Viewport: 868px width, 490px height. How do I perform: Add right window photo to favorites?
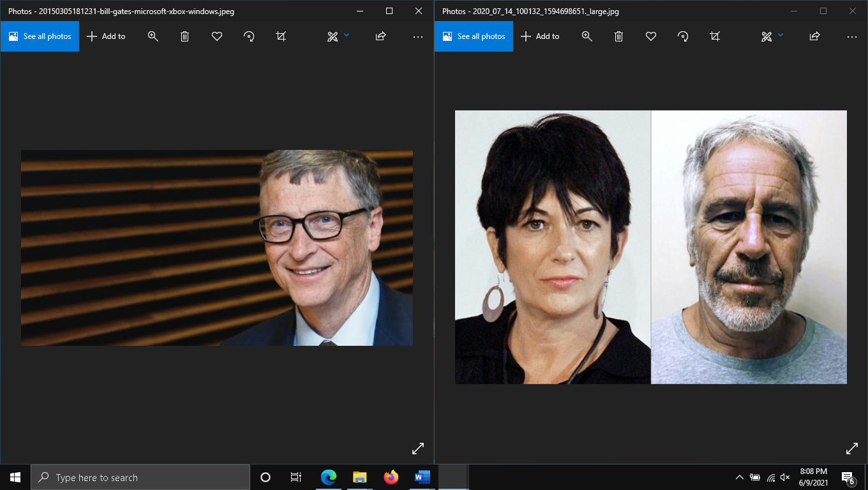click(x=651, y=36)
